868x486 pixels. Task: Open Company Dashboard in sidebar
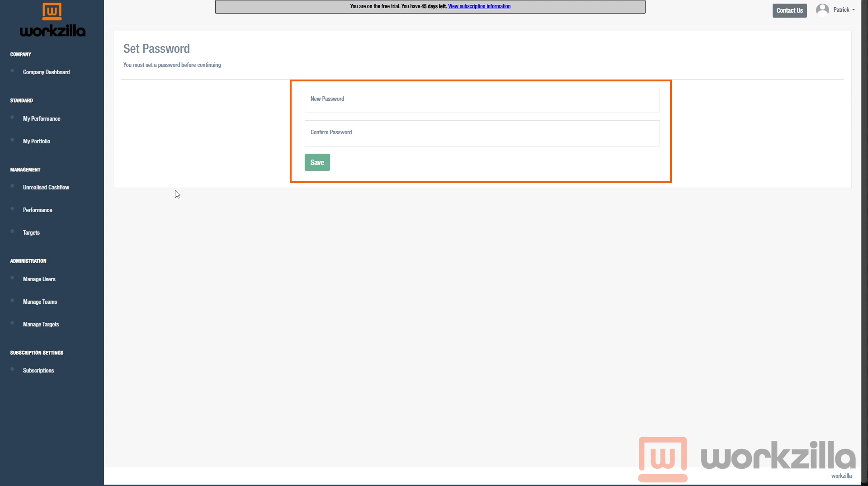(46, 72)
